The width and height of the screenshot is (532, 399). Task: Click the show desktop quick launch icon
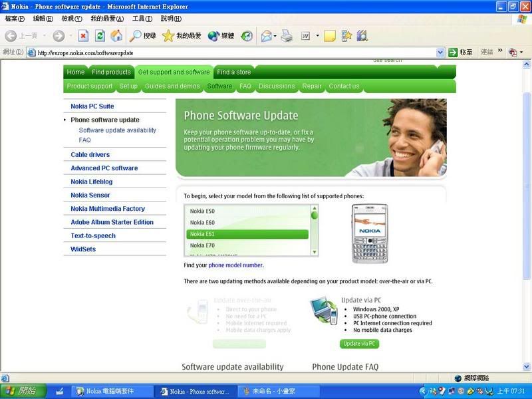60,391
